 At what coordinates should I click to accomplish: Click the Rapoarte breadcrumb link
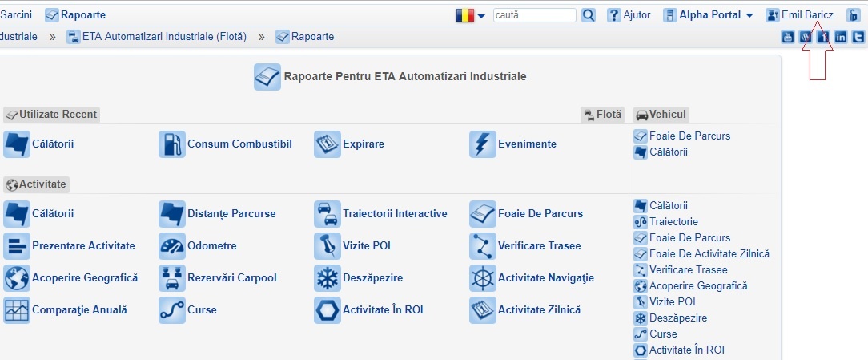click(305, 37)
